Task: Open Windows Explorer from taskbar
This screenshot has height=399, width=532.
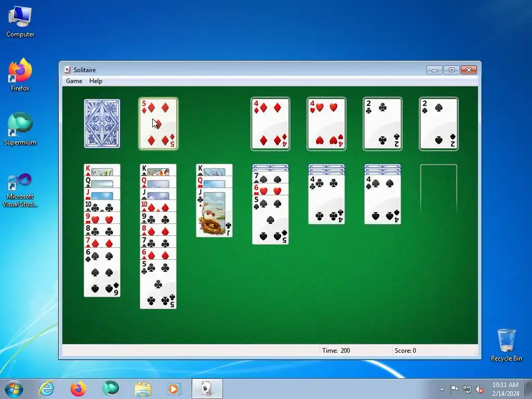Action: tap(143, 389)
